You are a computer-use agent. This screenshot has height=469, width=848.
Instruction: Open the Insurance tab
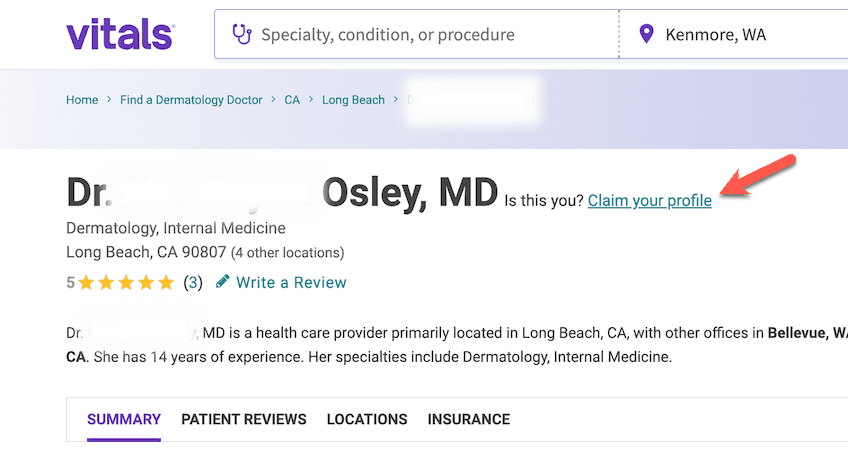pyautogui.click(x=469, y=419)
